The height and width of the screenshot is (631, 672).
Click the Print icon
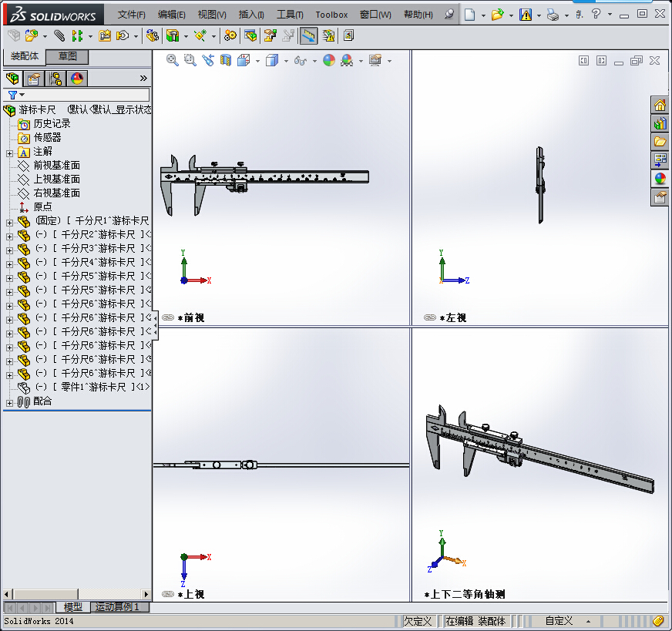click(553, 15)
